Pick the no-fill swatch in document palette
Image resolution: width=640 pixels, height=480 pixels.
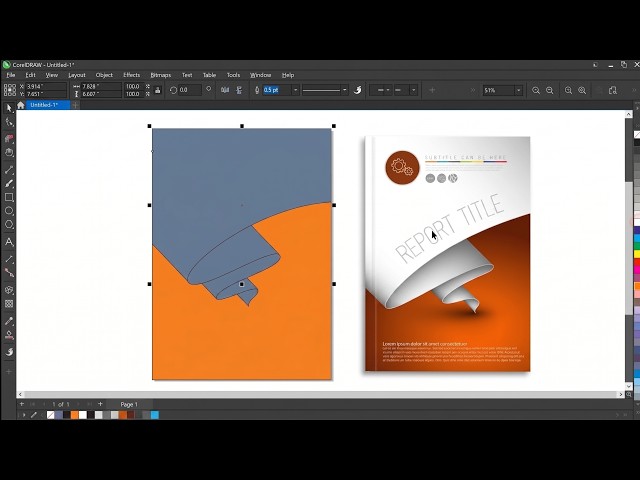click(x=50, y=415)
